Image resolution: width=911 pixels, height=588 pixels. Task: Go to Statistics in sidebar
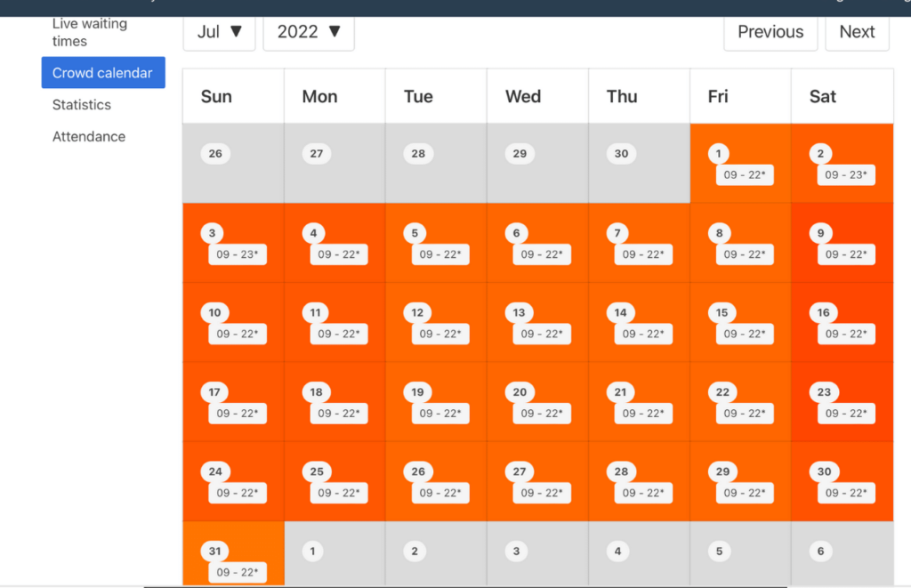tap(82, 105)
